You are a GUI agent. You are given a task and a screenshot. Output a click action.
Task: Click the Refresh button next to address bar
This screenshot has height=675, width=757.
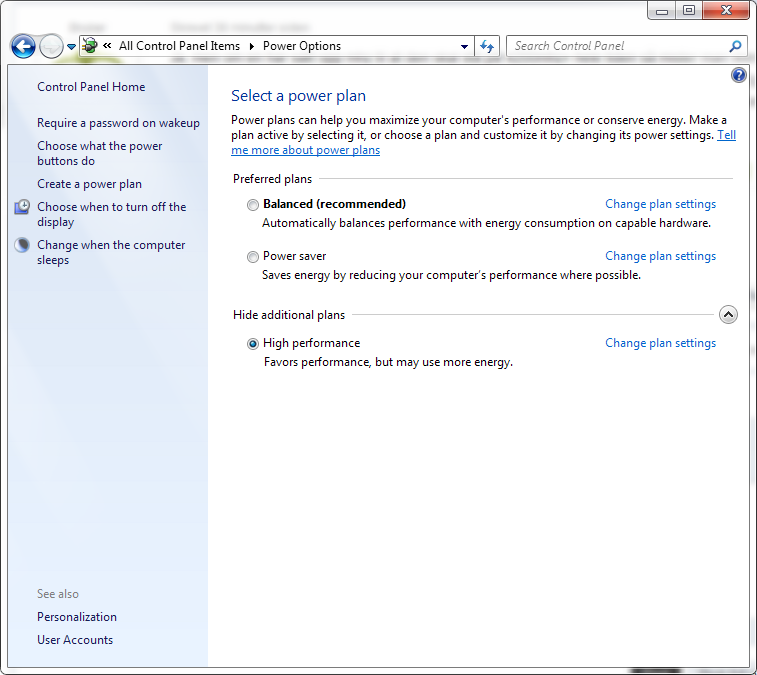(487, 46)
